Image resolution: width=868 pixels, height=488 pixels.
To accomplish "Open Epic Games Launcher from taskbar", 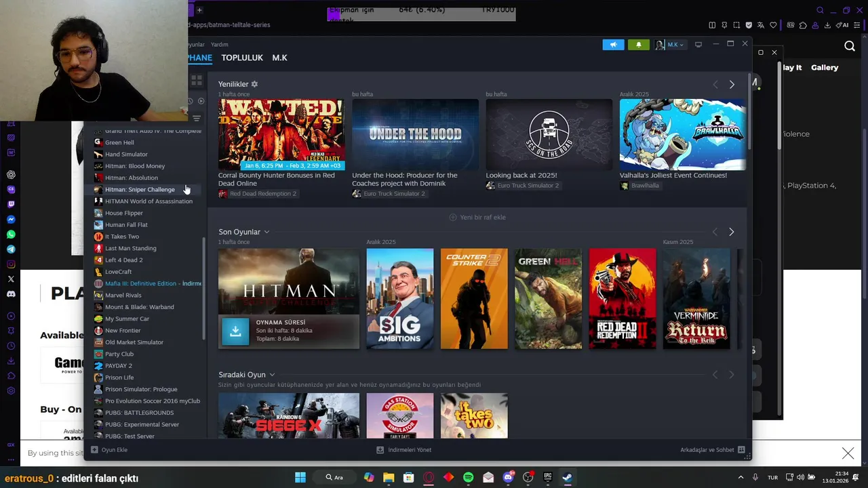I will (548, 477).
